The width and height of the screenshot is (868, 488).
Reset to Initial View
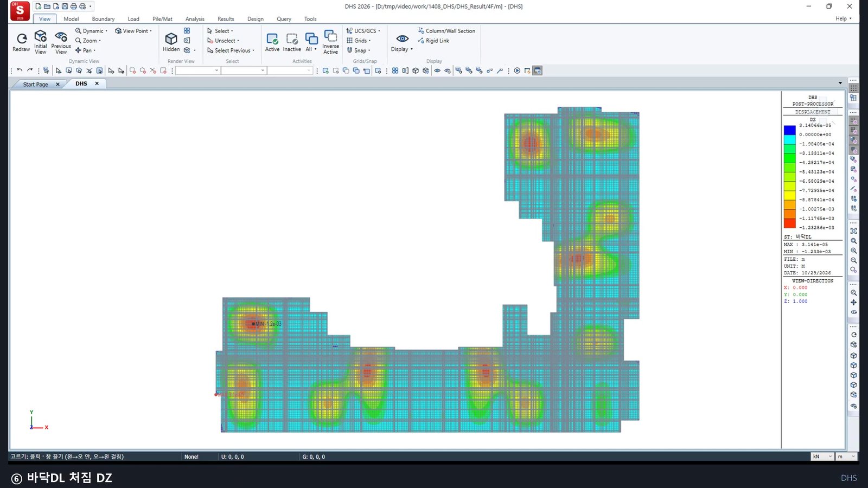click(41, 42)
